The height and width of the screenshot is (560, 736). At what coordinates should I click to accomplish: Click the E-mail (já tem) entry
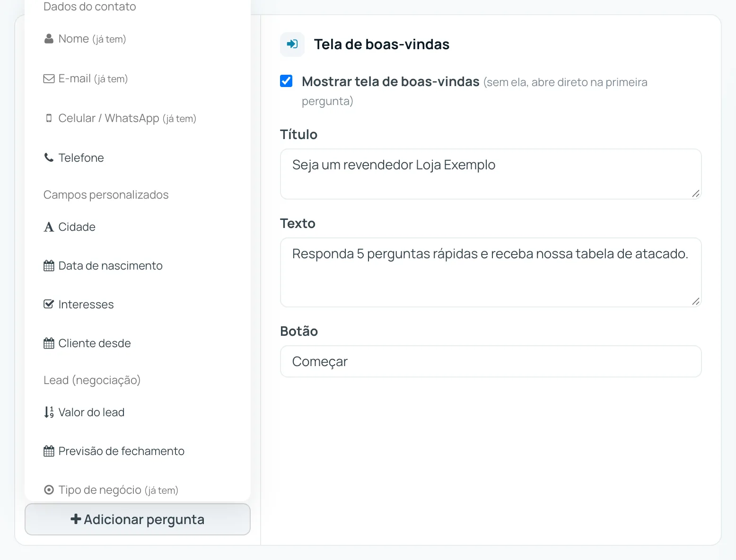click(138, 79)
